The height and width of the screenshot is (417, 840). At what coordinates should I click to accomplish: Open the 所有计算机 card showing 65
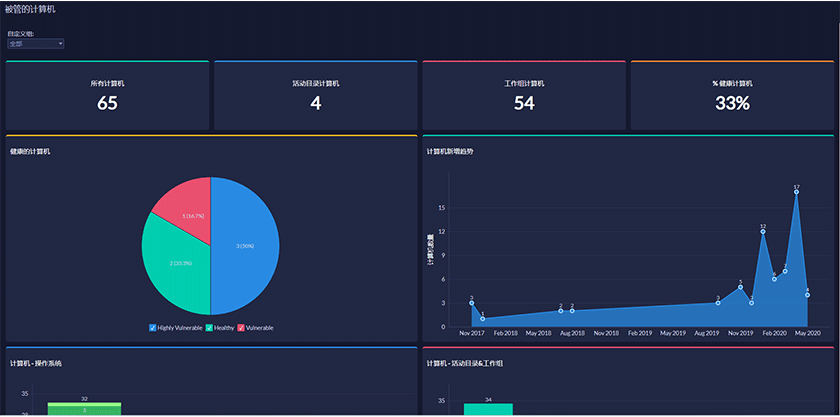[x=107, y=95]
